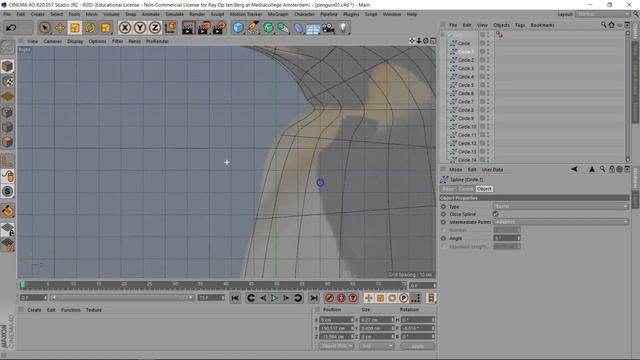The width and height of the screenshot is (640, 360).
Task: Go back in Attribute Manager history
Action: 574,169
